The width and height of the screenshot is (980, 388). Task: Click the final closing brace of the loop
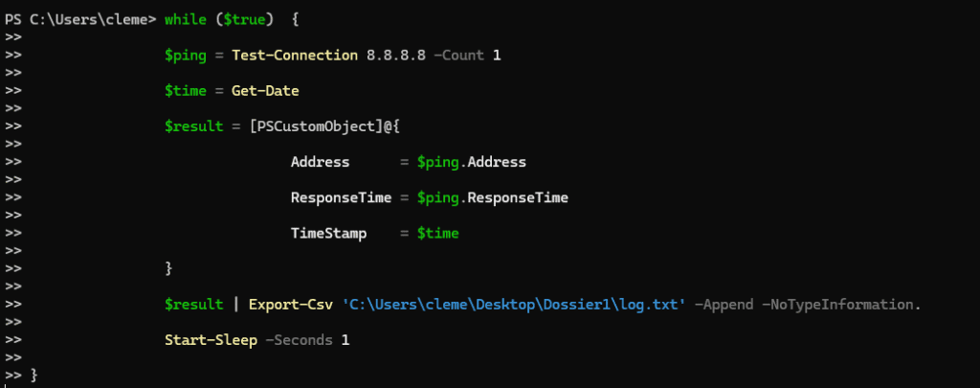tap(35, 374)
